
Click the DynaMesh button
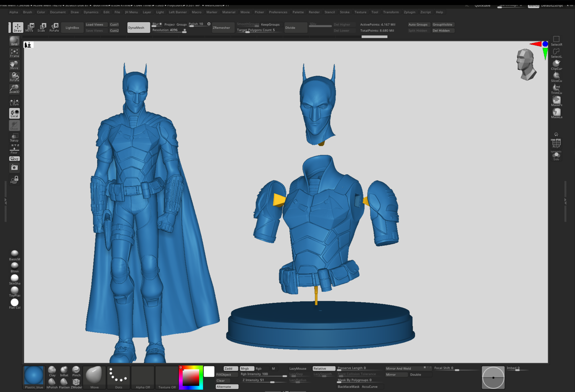coord(138,27)
